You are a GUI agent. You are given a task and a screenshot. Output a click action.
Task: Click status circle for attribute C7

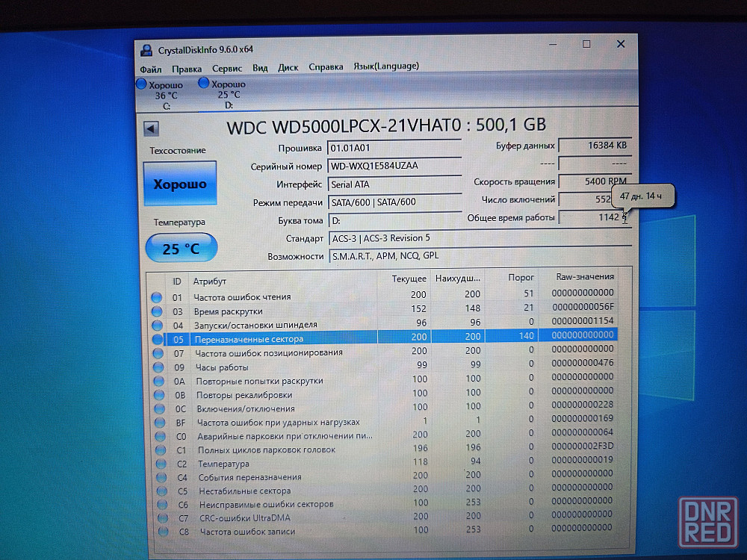[163, 518]
